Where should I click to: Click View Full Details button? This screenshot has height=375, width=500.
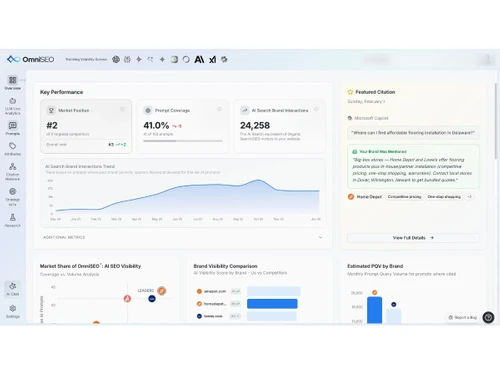pyautogui.click(x=413, y=238)
